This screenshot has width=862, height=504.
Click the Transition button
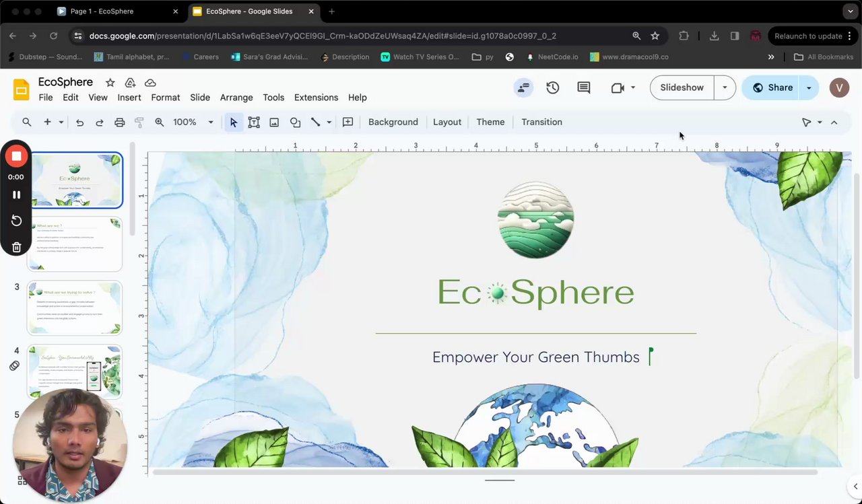pyautogui.click(x=541, y=122)
